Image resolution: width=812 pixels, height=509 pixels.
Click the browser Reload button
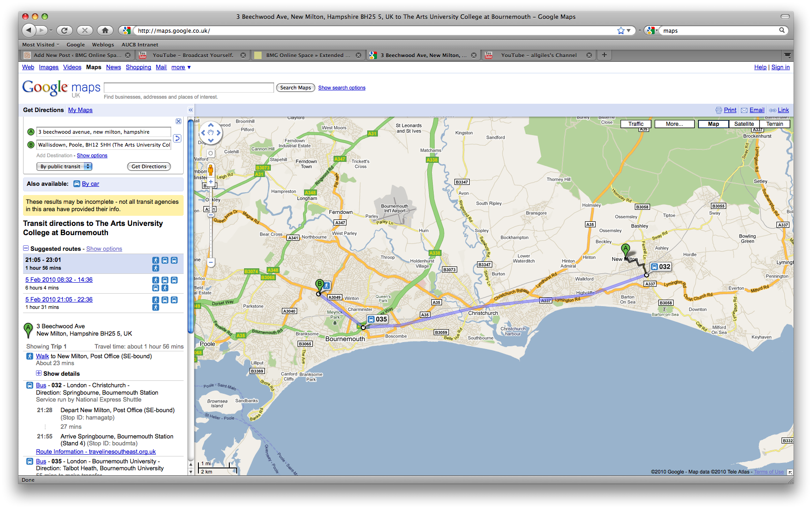pos(64,30)
